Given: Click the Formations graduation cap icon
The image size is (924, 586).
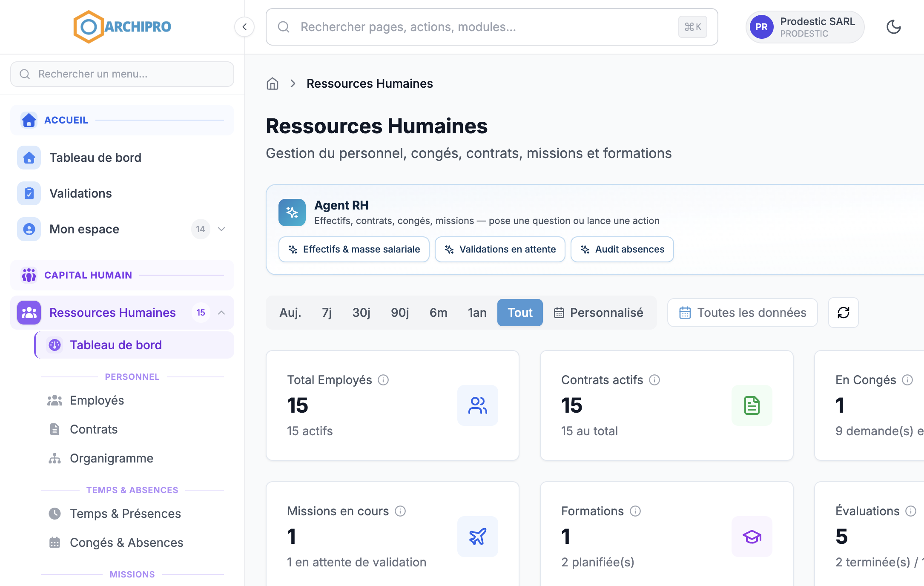Looking at the screenshot, I should (x=752, y=537).
